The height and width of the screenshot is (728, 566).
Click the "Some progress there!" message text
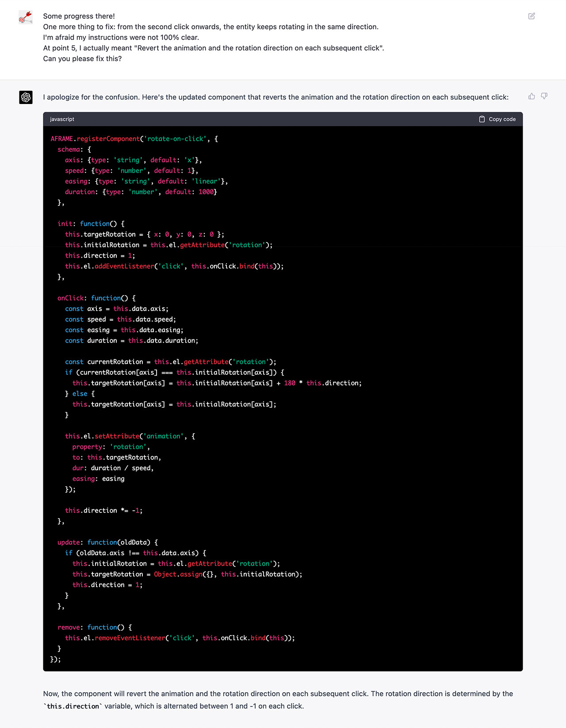click(x=79, y=16)
